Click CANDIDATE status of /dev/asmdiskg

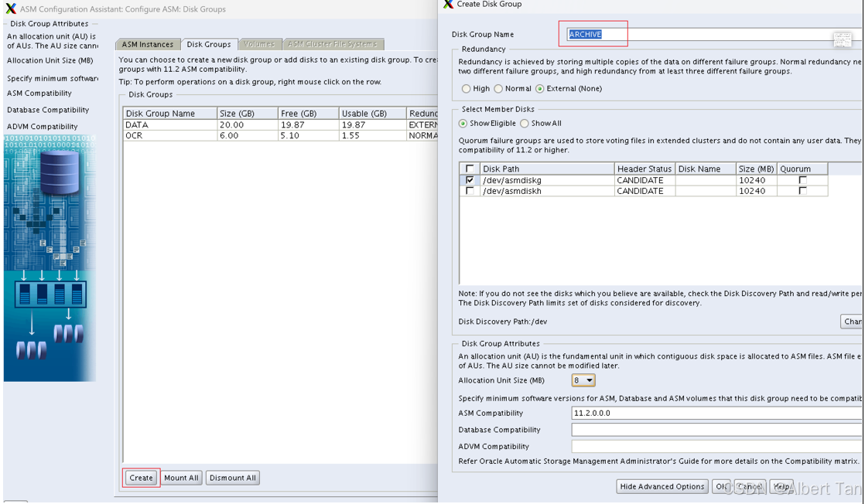pos(645,180)
